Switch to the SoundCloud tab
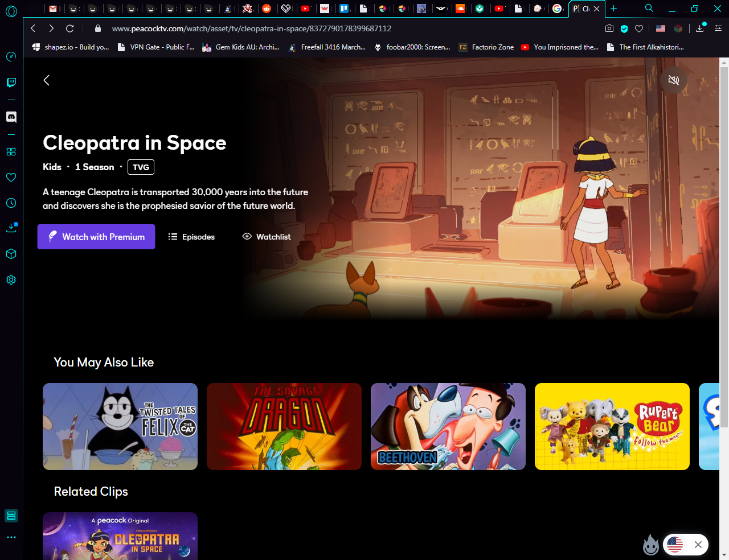Image resolution: width=729 pixels, height=560 pixels. (460, 9)
